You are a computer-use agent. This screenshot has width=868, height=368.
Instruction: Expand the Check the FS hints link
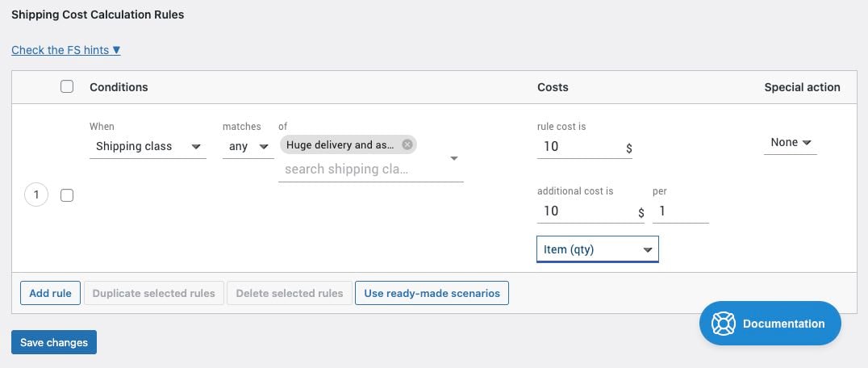point(66,50)
